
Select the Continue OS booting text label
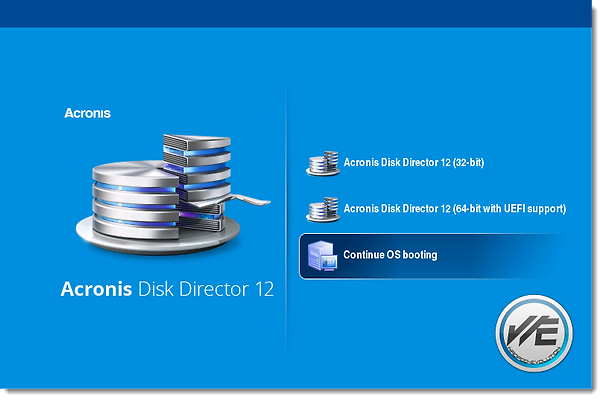[x=390, y=256]
